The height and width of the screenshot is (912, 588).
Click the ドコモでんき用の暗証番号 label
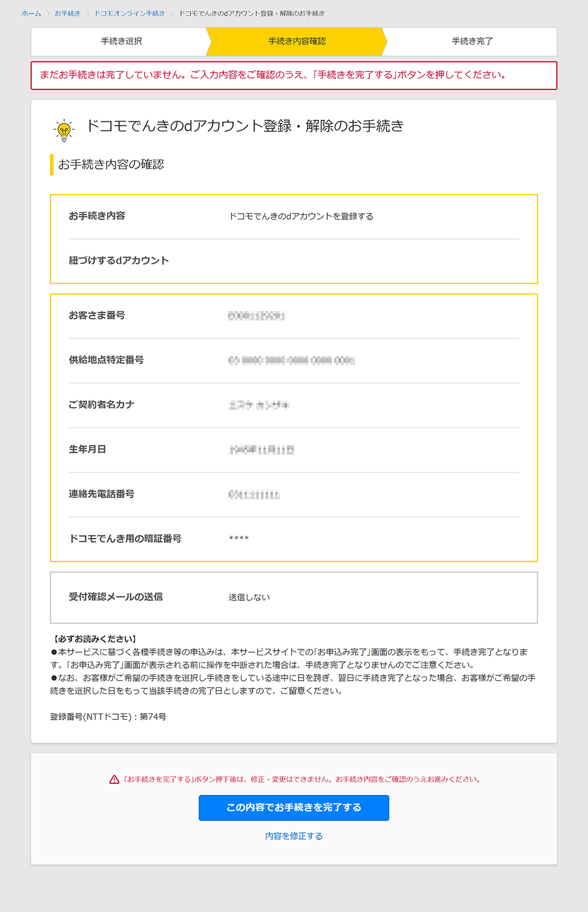tap(125, 539)
